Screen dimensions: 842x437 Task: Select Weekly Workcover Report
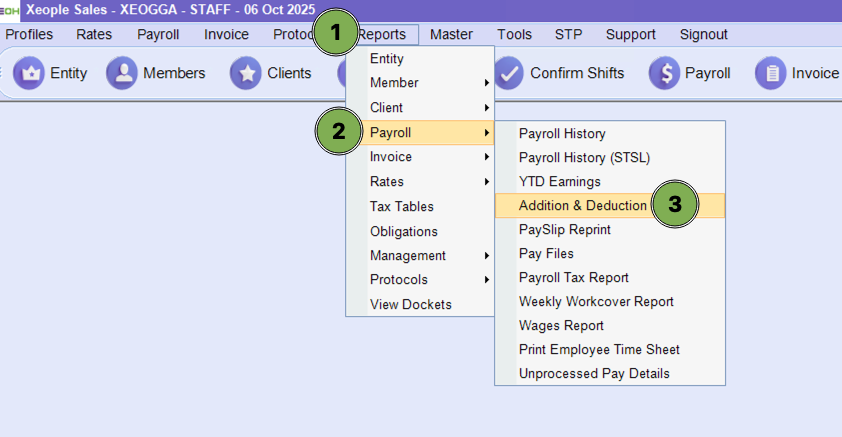[596, 301]
